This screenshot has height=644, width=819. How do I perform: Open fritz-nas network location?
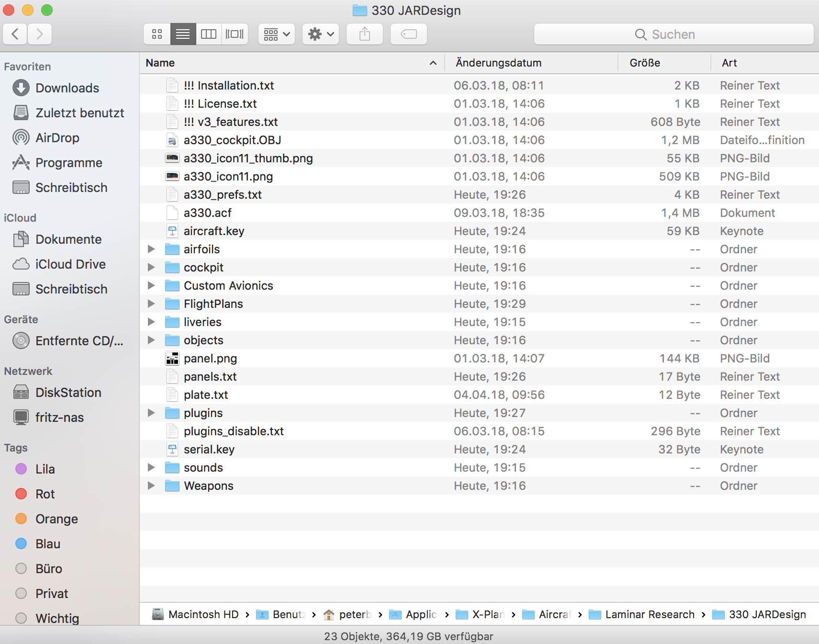[48, 418]
